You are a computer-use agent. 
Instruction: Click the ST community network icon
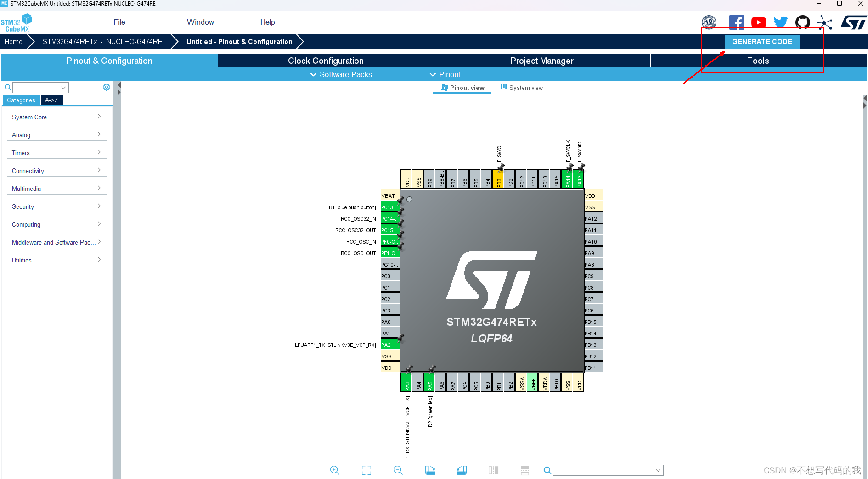pos(825,22)
